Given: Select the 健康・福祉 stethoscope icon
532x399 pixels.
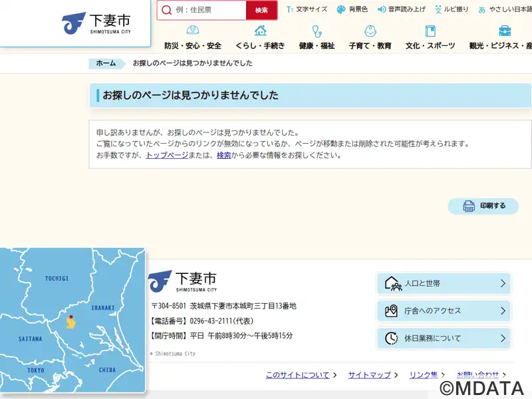Looking at the screenshot, I should tap(317, 31).
